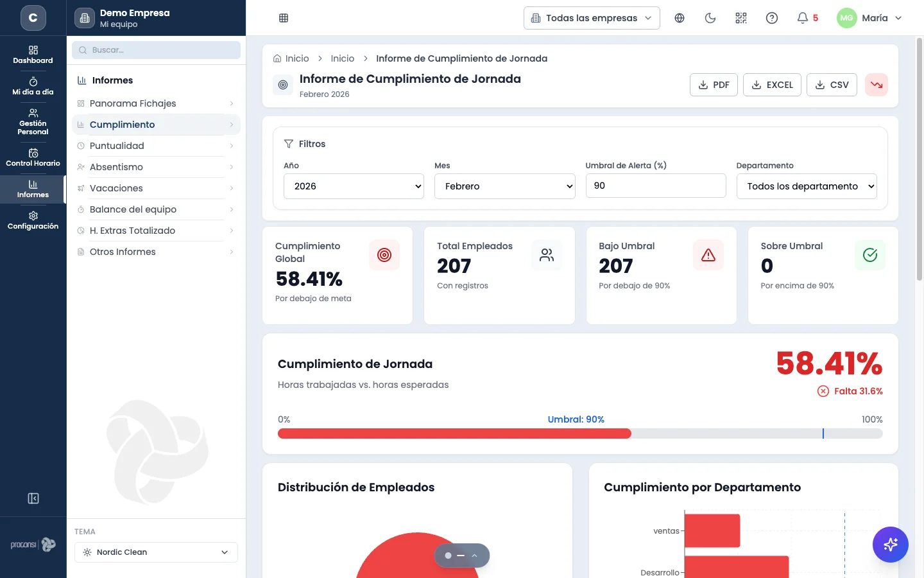Open the Departamento dropdown
Viewport: 924px width, 578px height.
pos(807,186)
